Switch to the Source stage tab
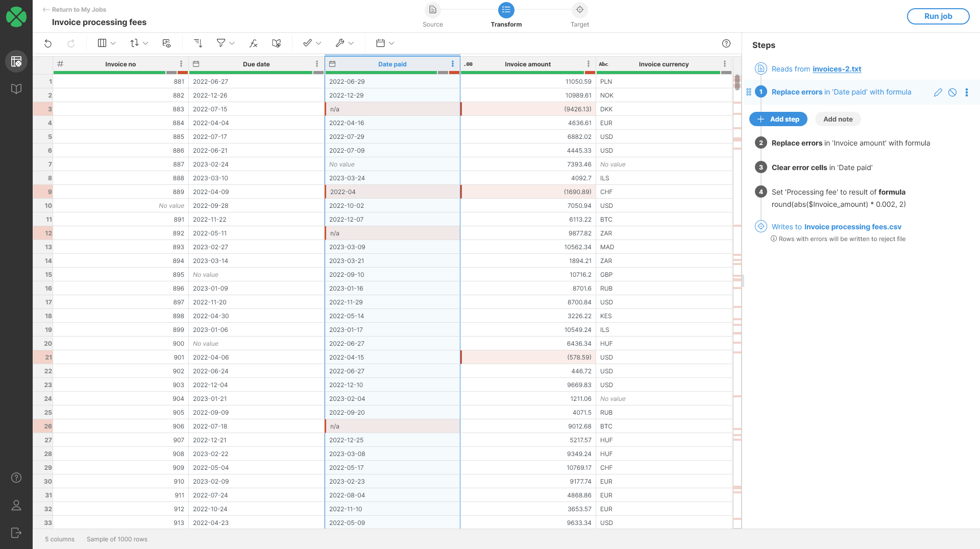980x549 pixels. click(432, 15)
